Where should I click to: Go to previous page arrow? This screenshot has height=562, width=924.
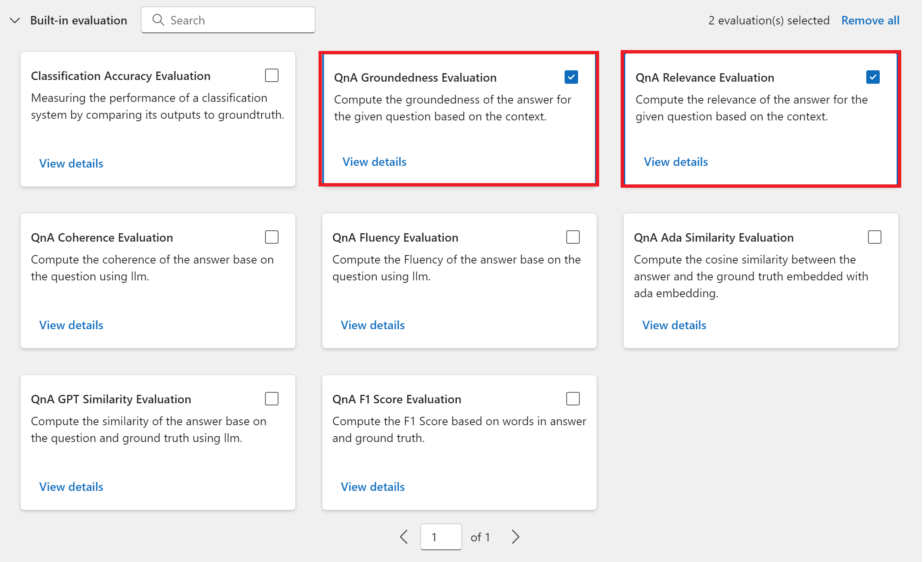click(x=404, y=537)
